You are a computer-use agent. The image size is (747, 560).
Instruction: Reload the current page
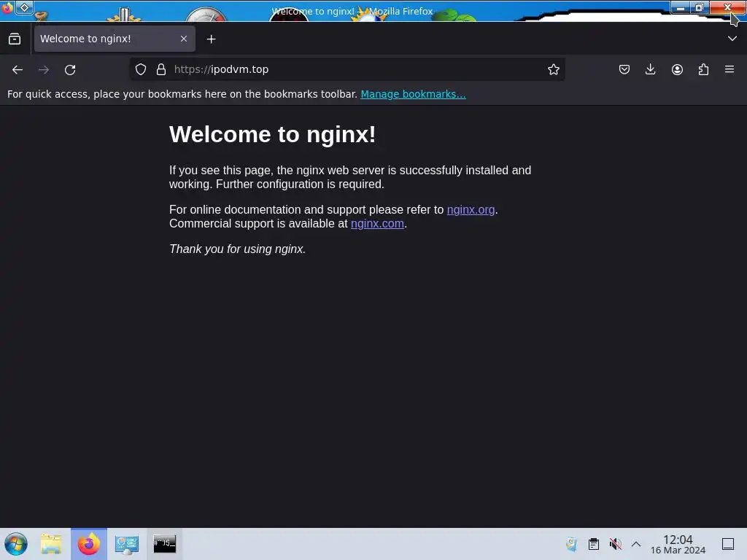click(x=70, y=69)
